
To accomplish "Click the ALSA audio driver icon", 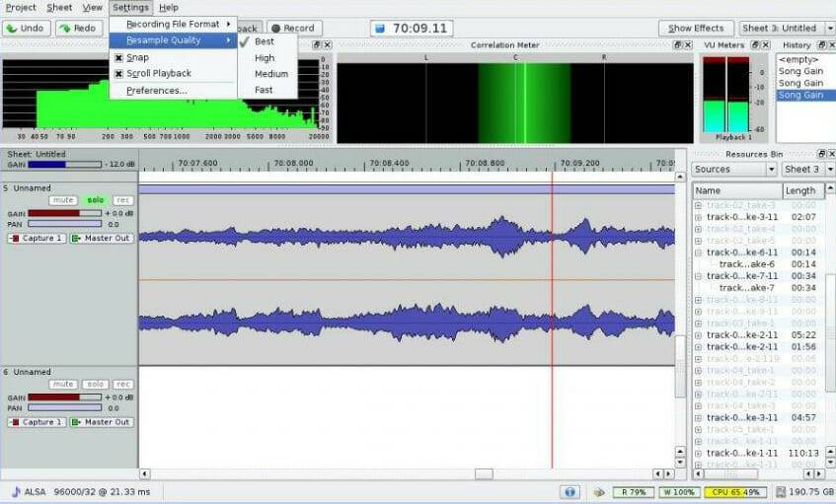I will tap(16, 491).
